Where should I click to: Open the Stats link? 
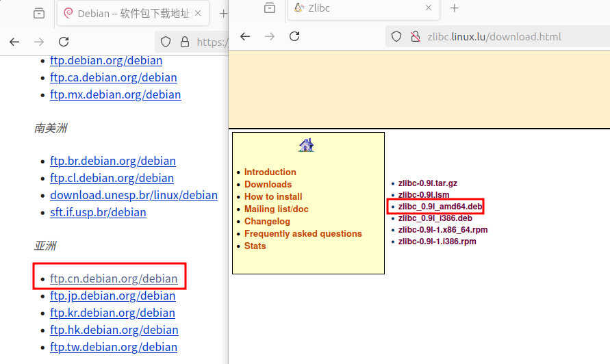[x=255, y=246]
